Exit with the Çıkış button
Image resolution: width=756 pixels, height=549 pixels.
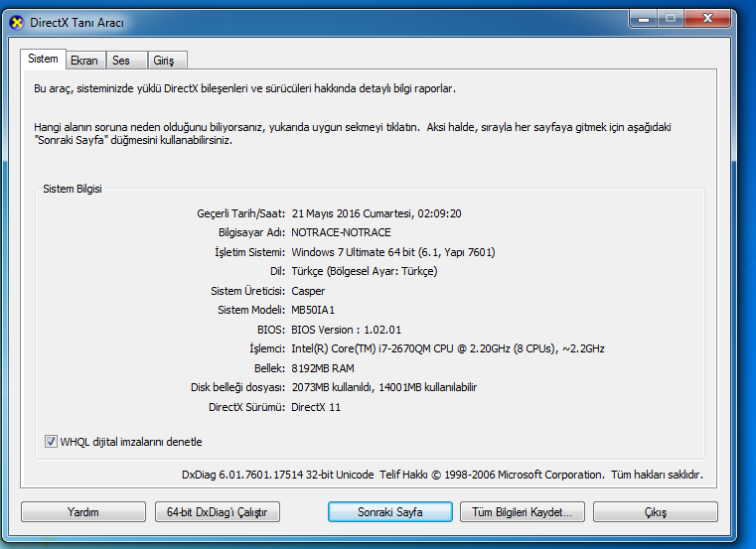tap(655, 512)
